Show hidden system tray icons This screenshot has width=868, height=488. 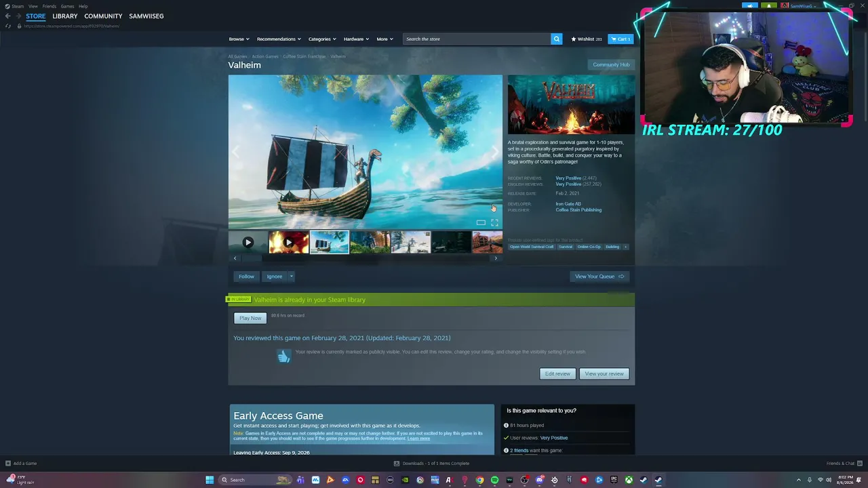[x=798, y=480]
